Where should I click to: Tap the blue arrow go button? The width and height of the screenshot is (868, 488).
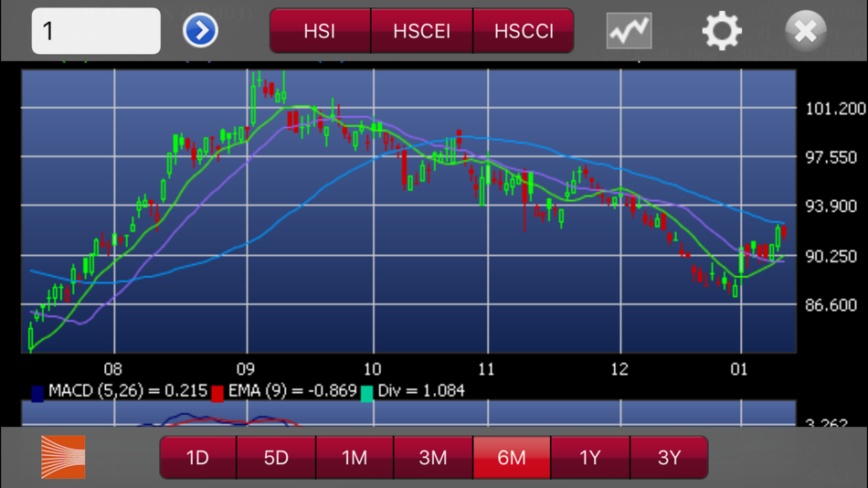(x=200, y=30)
